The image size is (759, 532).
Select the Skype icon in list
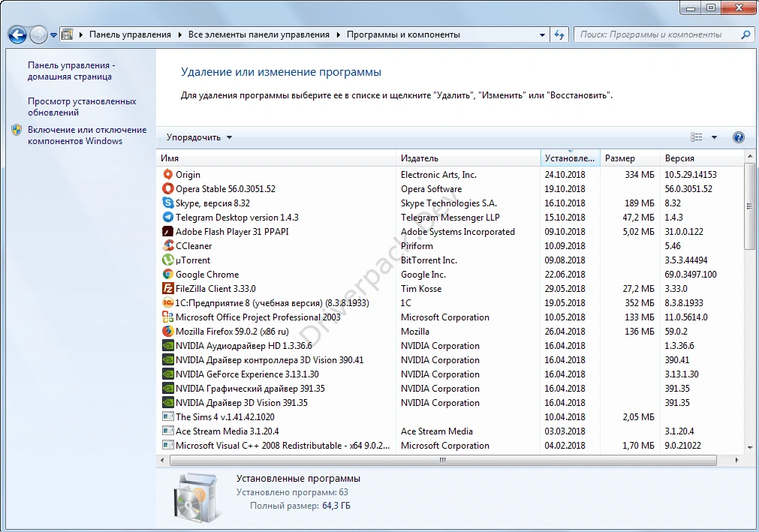[167, 203]
